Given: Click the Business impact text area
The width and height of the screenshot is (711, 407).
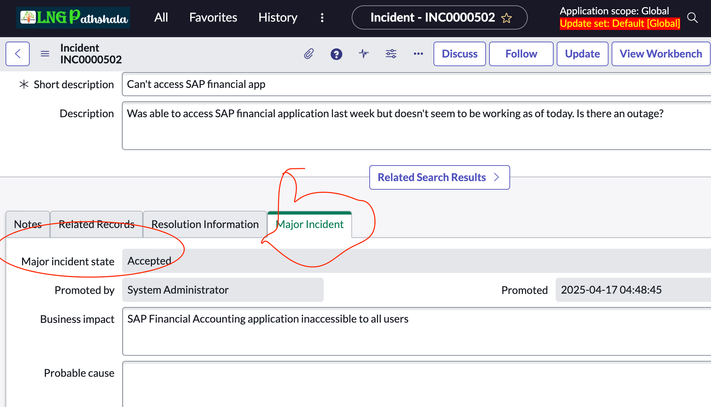Looking at the screenshot, I should (x=416, y=331).
